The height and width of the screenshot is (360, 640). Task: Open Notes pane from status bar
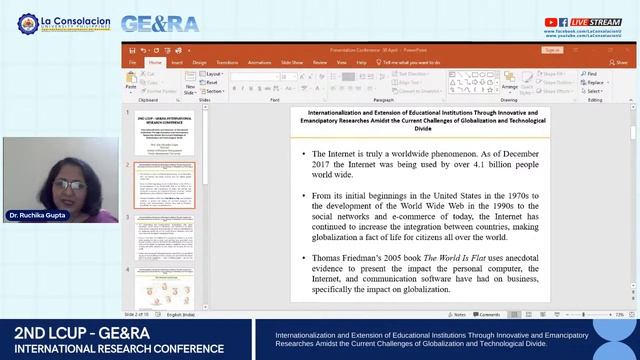tap(457, 315)
